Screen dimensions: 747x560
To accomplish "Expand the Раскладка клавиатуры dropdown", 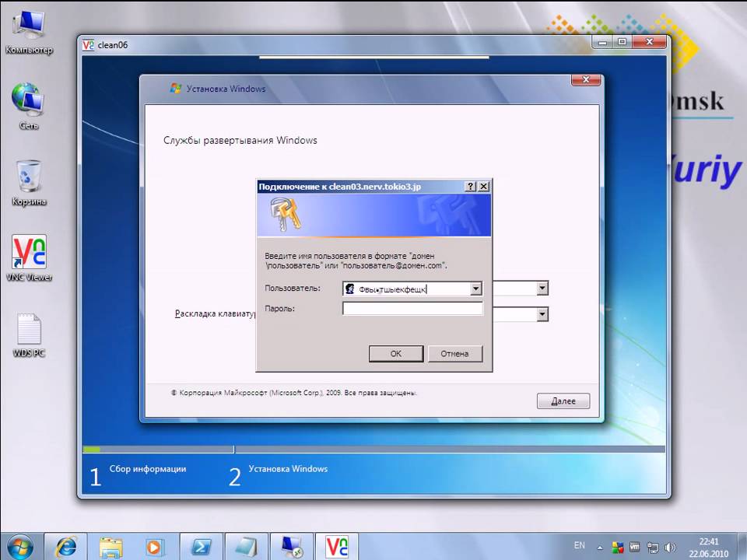I will coord(542,314).
